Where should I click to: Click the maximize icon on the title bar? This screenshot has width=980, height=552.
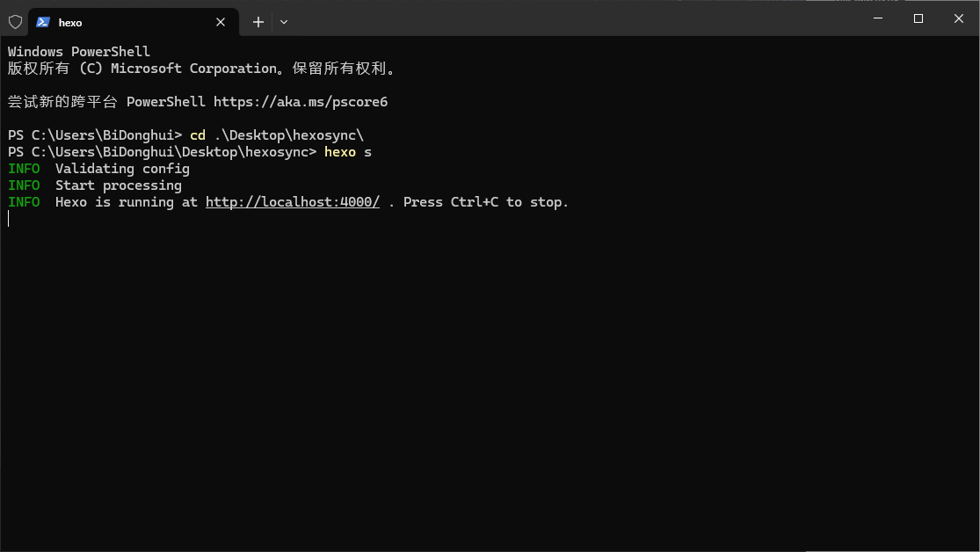(x=918, y=18)
